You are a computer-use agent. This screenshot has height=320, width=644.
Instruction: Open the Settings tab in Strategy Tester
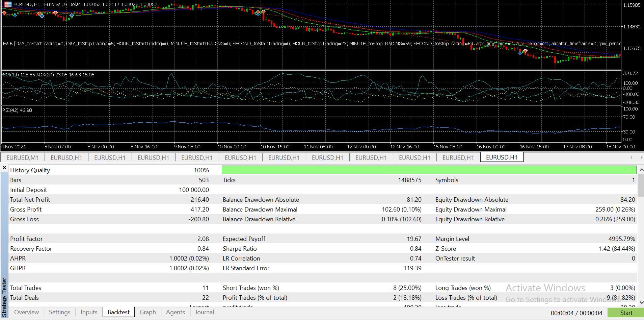(x=59, y=312)
